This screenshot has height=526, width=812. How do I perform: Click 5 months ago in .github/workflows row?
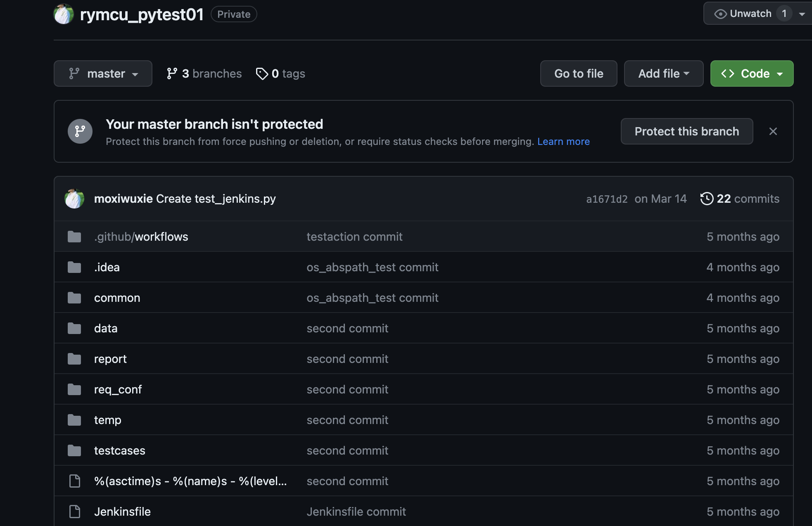pos(743,237)
